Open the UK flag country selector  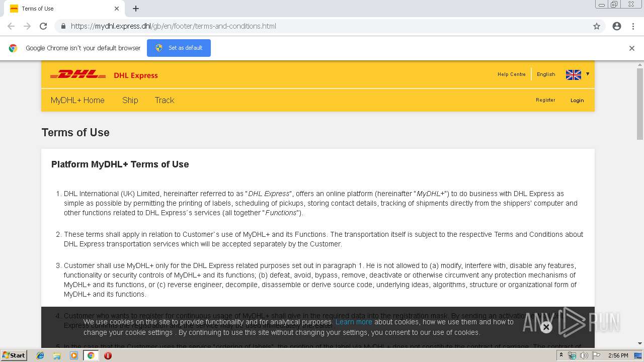point(573,74)
